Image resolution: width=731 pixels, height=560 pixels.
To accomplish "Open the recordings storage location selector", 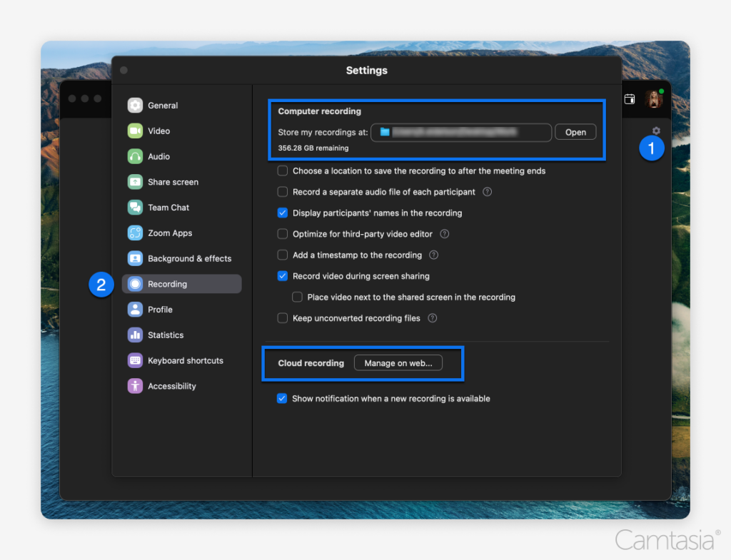I will [461, 132].
